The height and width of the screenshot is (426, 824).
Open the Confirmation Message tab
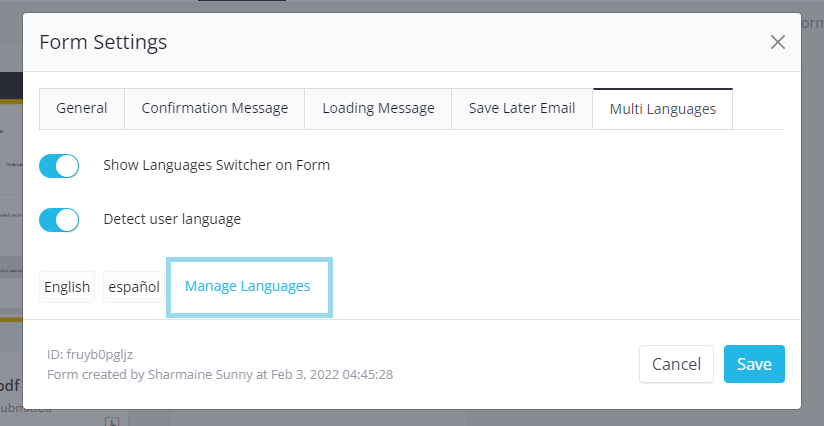coord(214,108)
